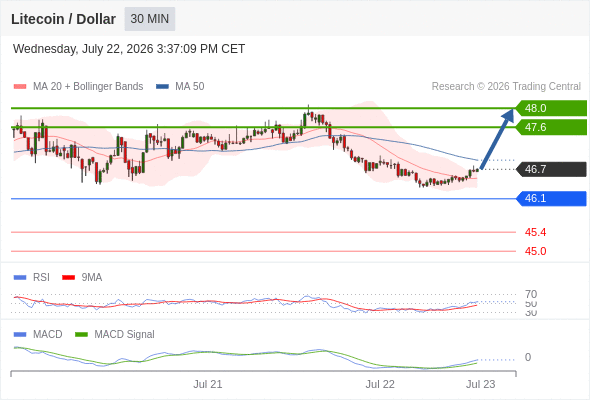Select the Litecoin / Dollar title
Viewport: 590px width, 400px height.
(63, 19)
